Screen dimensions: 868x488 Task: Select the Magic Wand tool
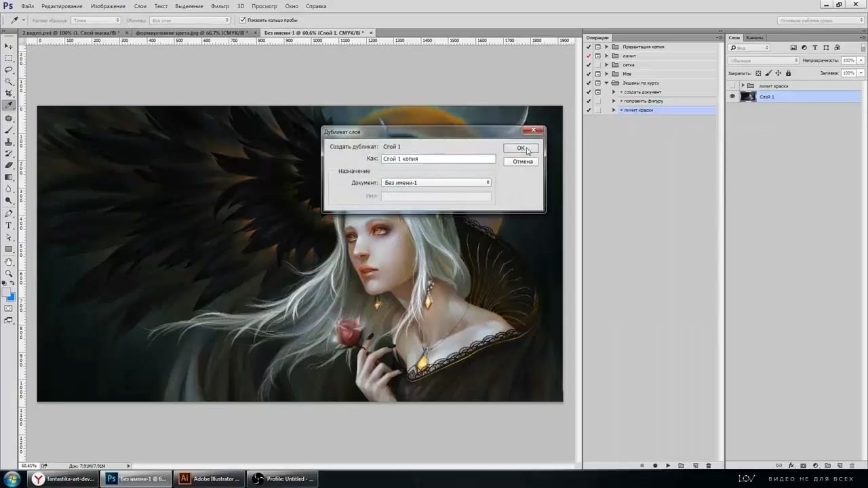(9, 82)
